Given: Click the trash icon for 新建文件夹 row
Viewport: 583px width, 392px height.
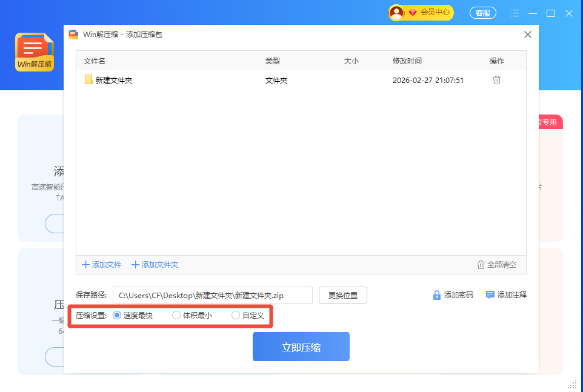Looking at the screenshot, I should [x=496, y=80].
